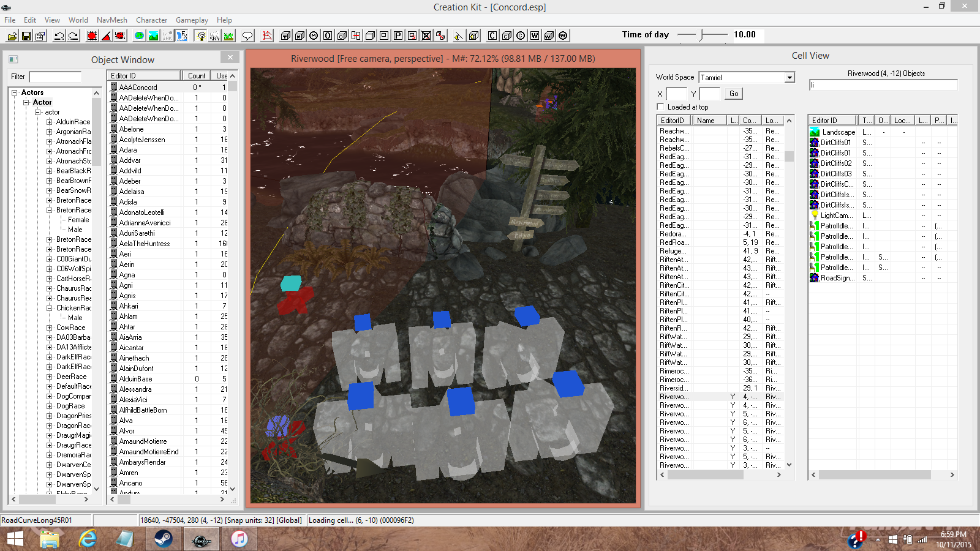Click the red navmesh triangle icon
Image resolution: width=980 pixels, height=551 pixels.
267,36
